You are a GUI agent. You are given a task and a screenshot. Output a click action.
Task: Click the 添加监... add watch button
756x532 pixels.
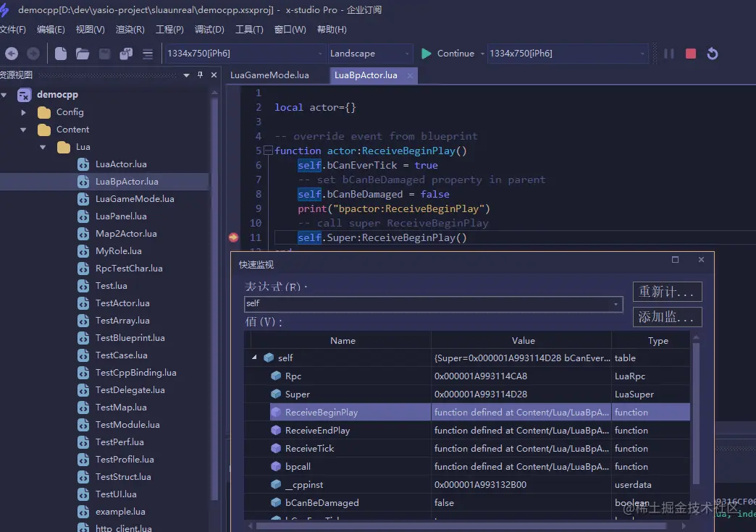[x=667, y=316]
